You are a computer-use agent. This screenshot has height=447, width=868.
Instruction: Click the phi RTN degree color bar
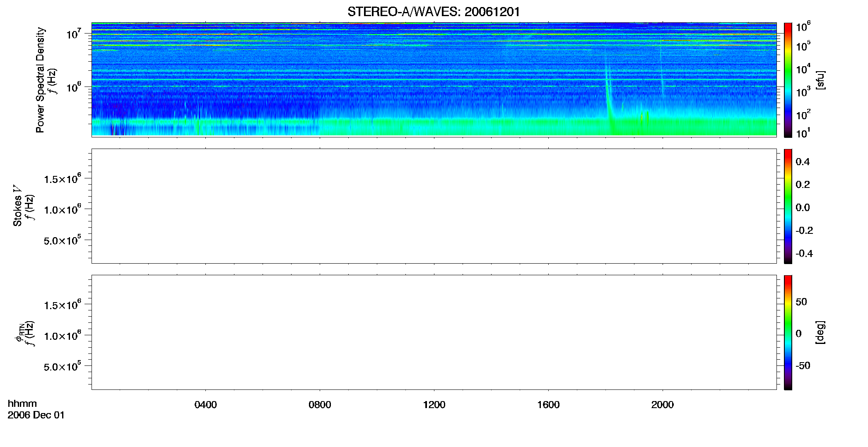click(x=788, y=332)
